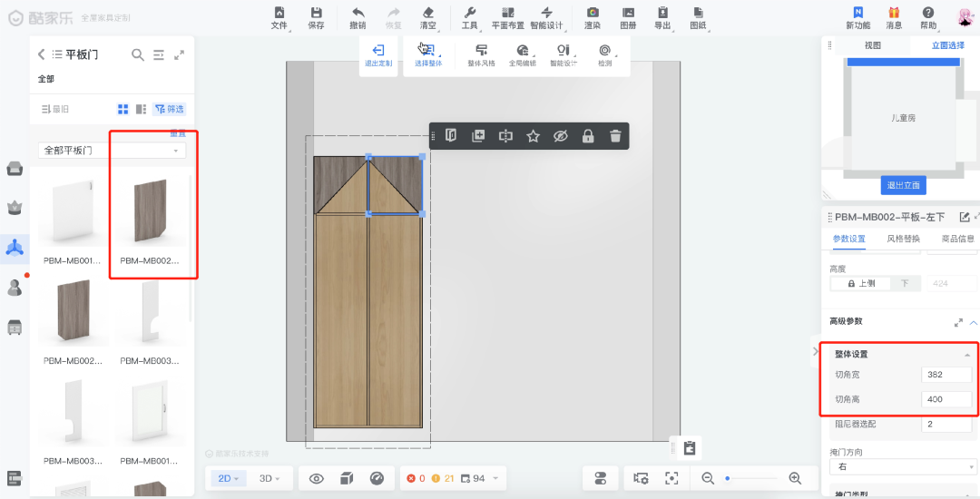The image size is (980, 499).
Task: Go back with the arrow beside 平板门
Action: point(41,54)
